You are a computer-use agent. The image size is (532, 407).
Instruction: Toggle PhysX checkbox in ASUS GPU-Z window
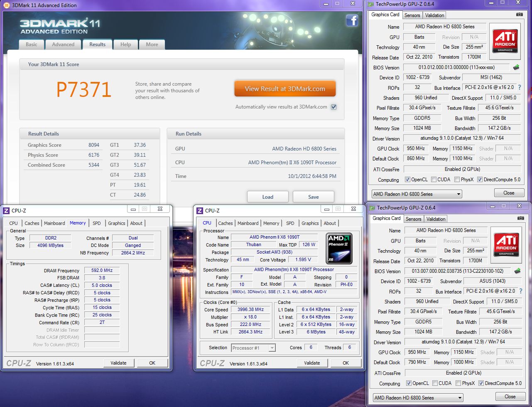[x=458, y=383]
